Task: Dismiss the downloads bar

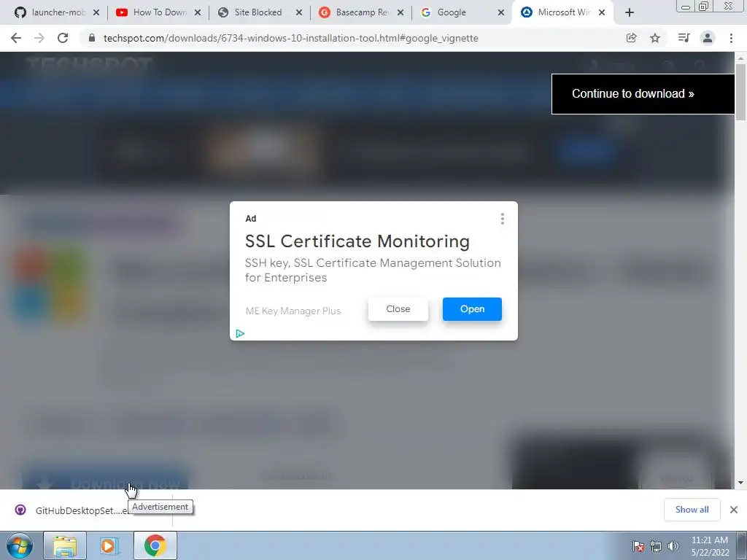Action: click(734, 510)
